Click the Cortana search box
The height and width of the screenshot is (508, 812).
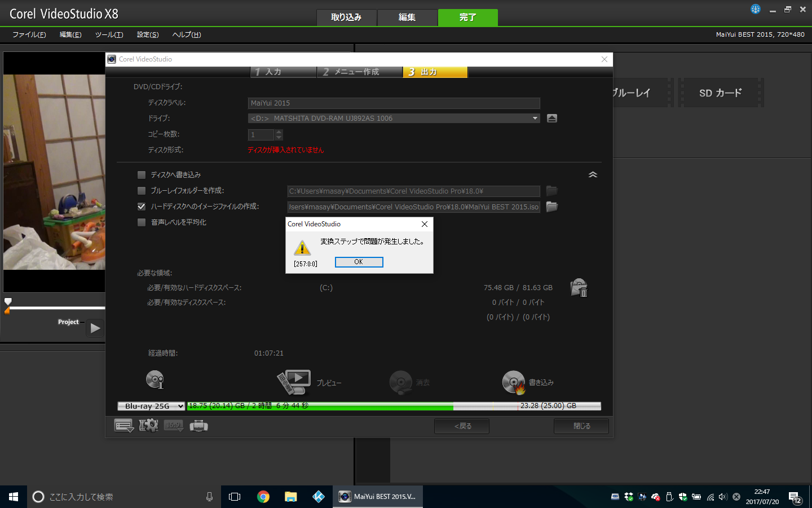[x=124, y=497]
